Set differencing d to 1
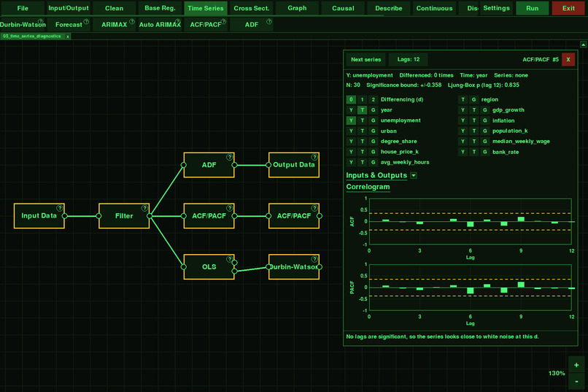 pos(363,99)
